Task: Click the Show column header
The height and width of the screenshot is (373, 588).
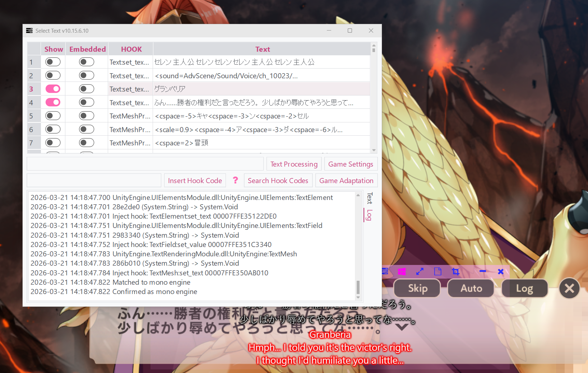Action: click(x=54, y=49)
